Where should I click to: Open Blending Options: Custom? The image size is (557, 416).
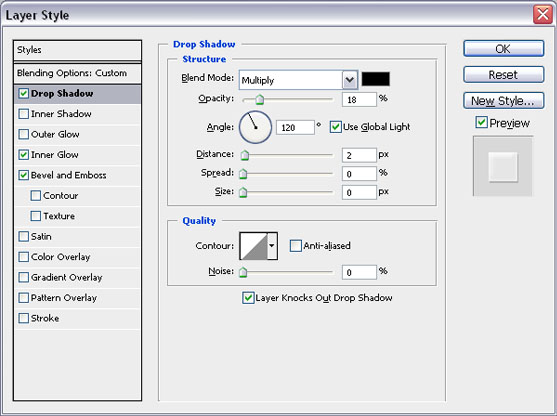(x=77, y=73)
